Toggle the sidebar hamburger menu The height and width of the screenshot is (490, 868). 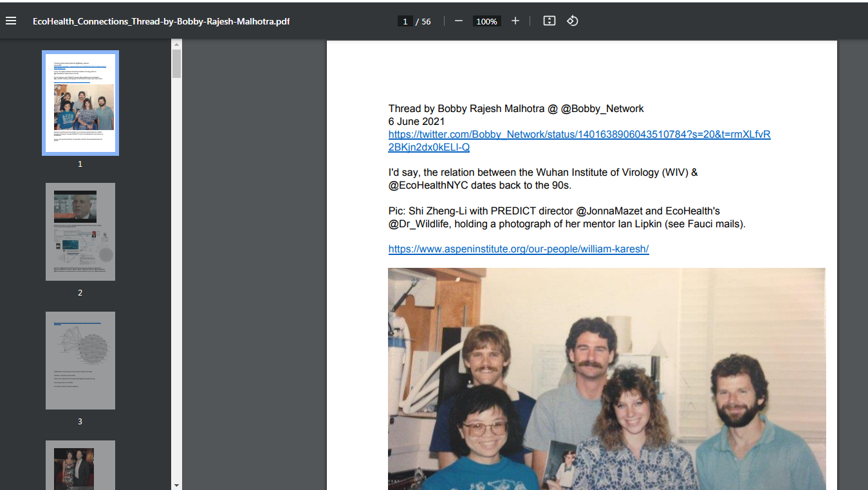10,21
